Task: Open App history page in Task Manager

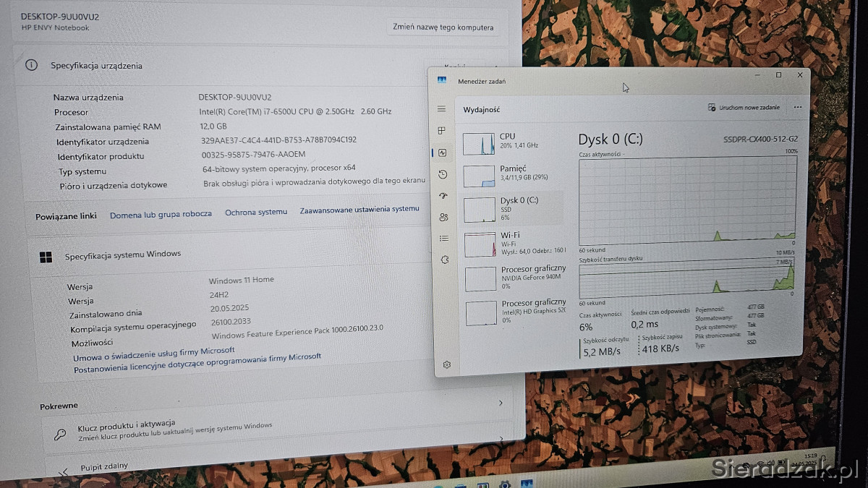Action: 443,174
